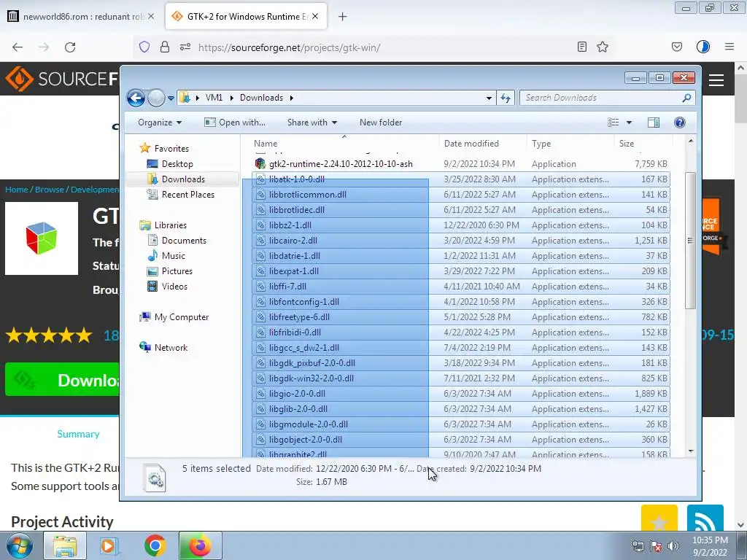Open the Windows Start menu
This screenshot has width=747, height=560.
(x=20, y=545)
